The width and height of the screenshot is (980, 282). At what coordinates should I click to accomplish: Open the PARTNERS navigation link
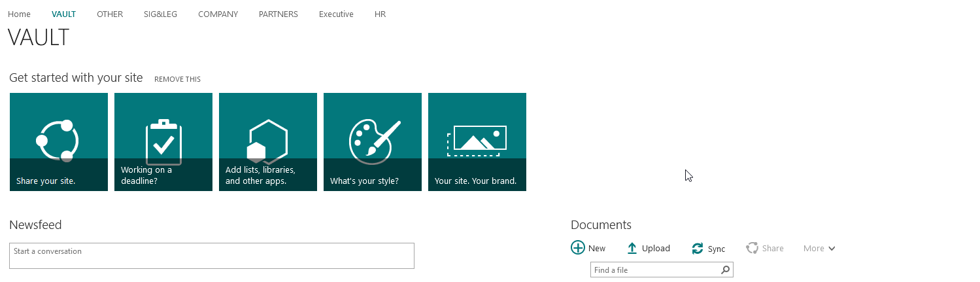[279, 14]
